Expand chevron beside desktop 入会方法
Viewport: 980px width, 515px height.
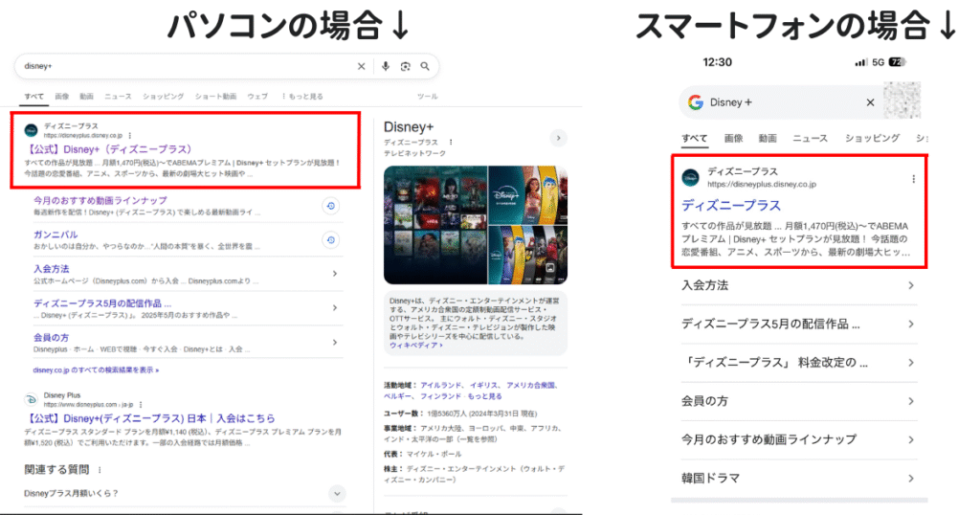pos(335,274)
